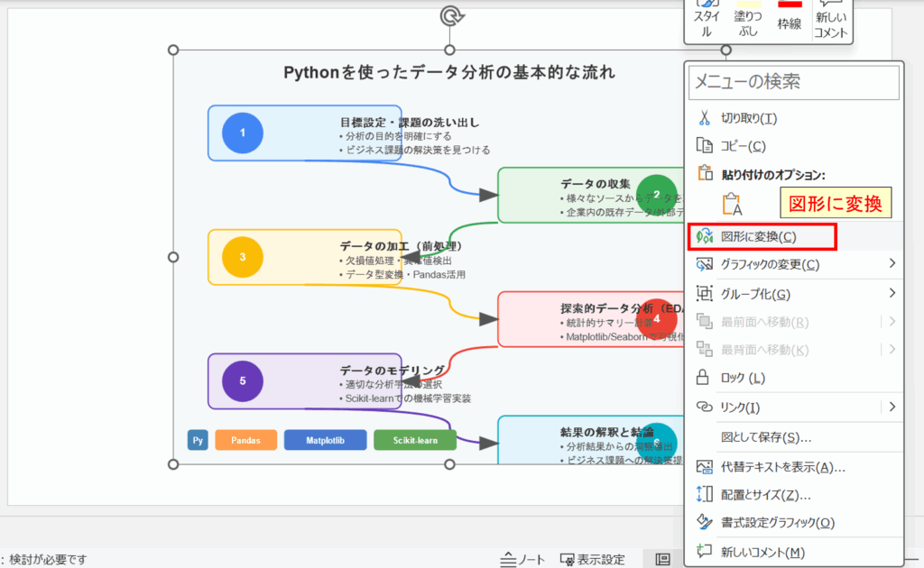Click the heading '結果の解釈と結論'
Viewport: 924px width, 568px height.
tap(607, 432)
